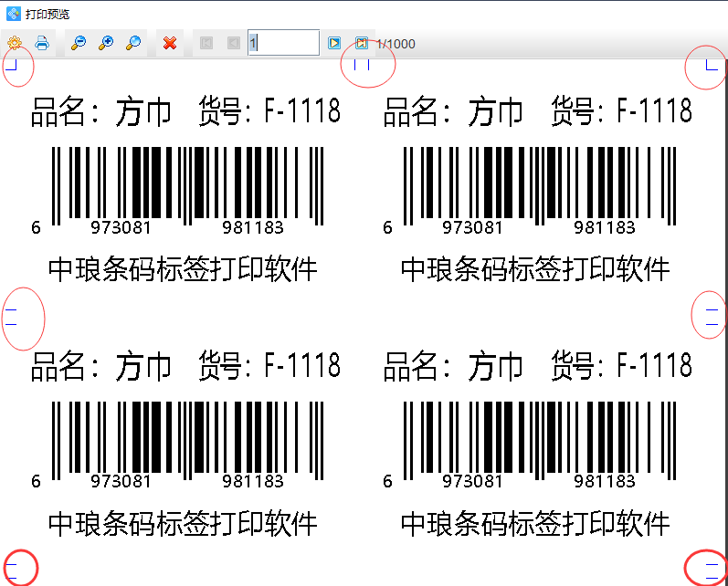Advance to the next page
This screenshot has width=728, height=586.
334,43
